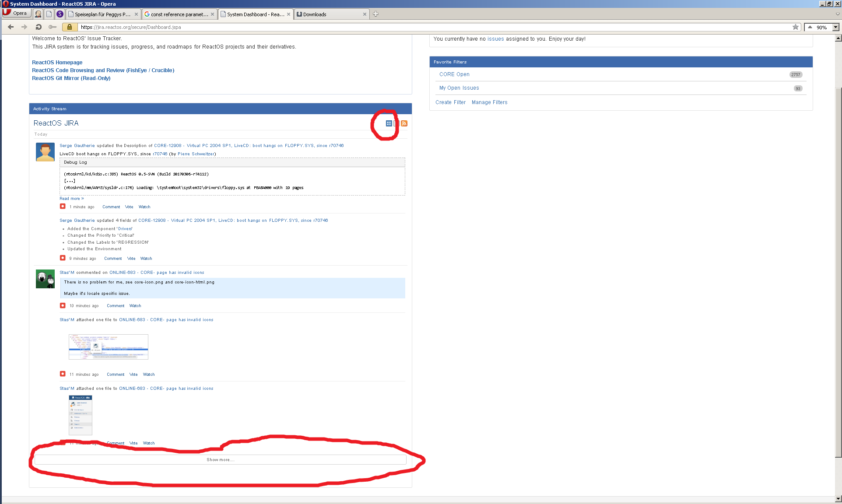Switch activity stream to full list view icon
This screenshot has width=842, height=504.
389,123
